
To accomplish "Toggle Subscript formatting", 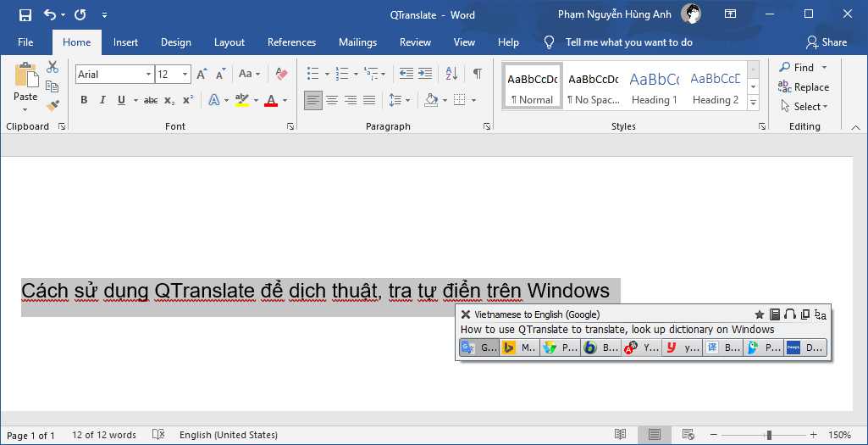I will pos(169,100).
